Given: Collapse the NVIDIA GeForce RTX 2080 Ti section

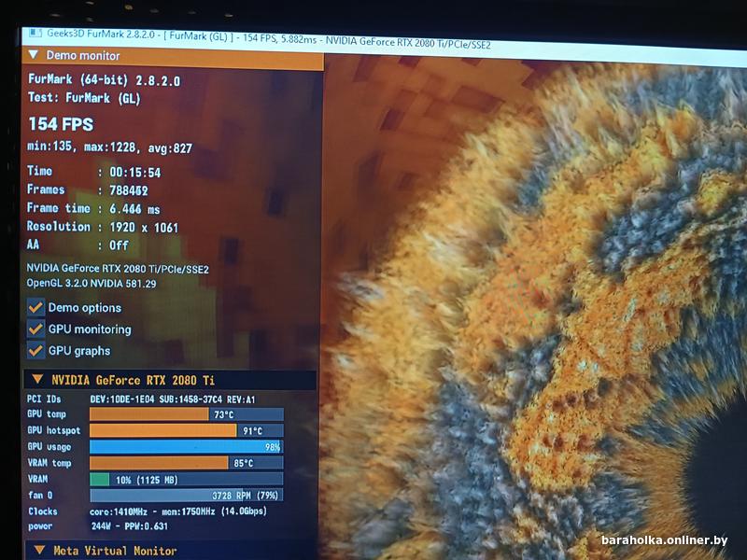Looking at the screenshot, I should pyautogui.click(x=37, y=380).
